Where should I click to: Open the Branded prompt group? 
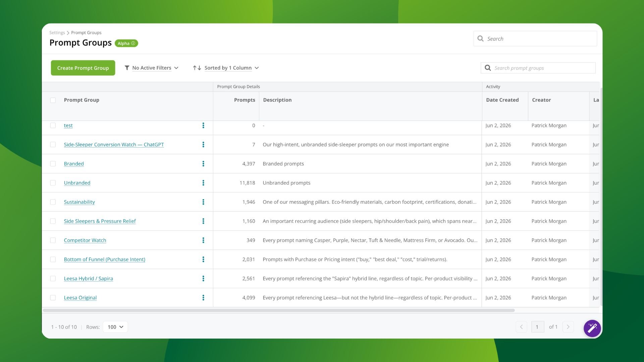point(74,164)
